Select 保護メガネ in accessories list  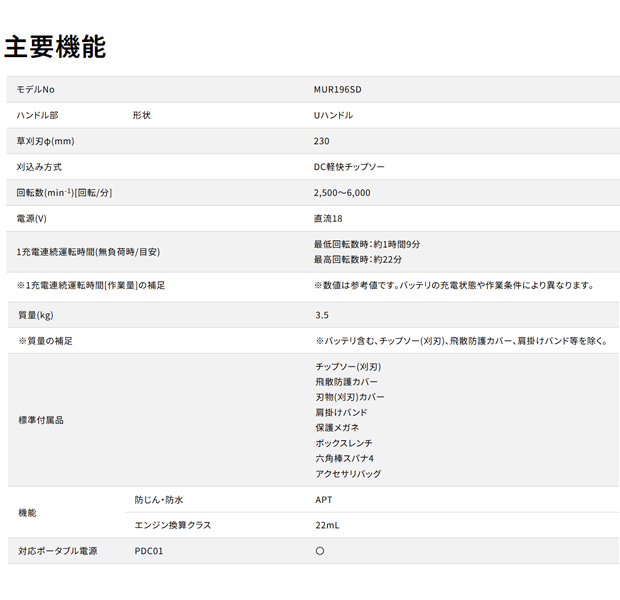coord(337,427)
